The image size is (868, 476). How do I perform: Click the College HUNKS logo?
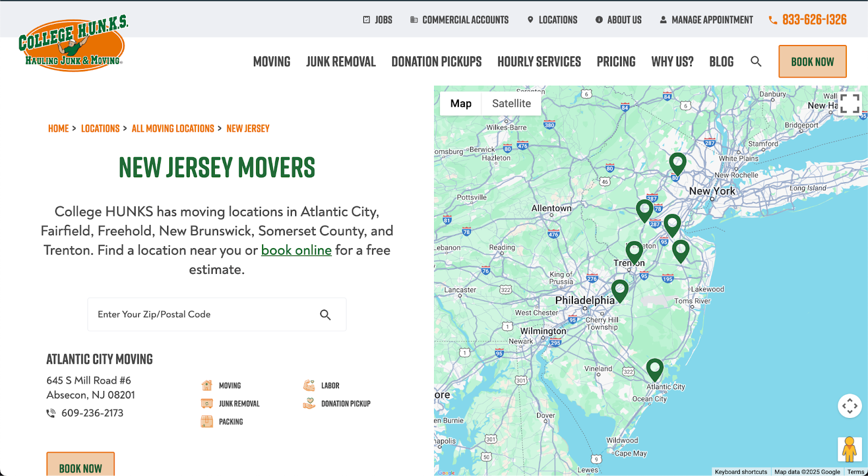[73, 43]
